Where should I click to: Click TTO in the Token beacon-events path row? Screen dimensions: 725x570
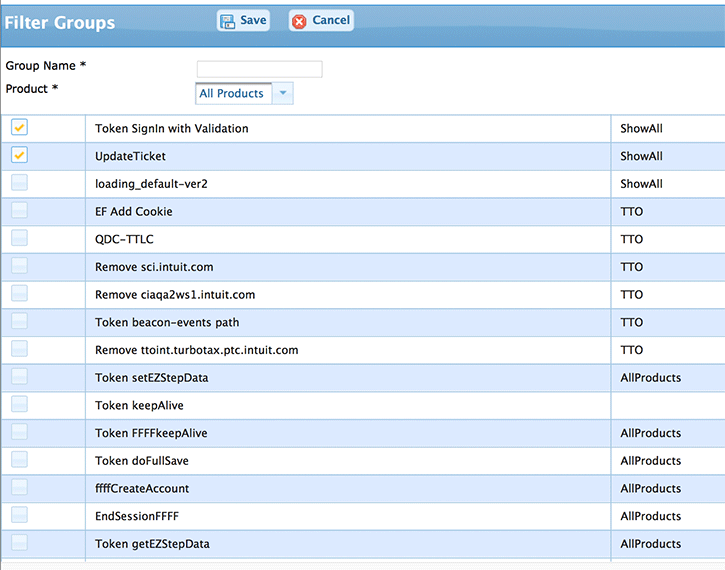click(x=632, y=323)
